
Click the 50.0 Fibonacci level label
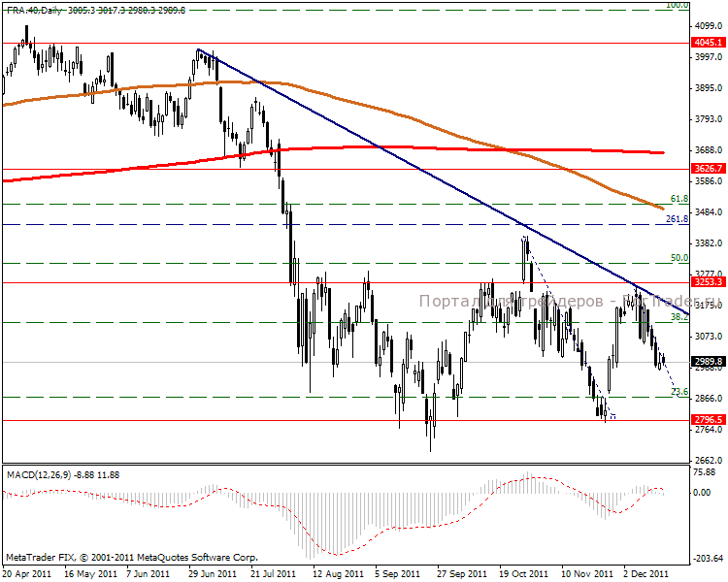point(679,258)
